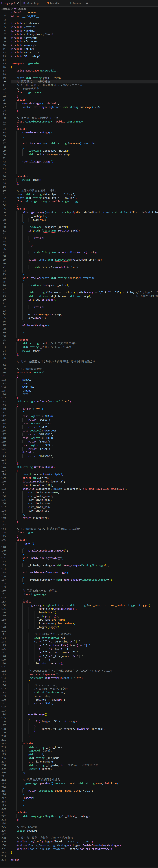Click line number 100 in the gutter
158x868 pixels.
(4, 372)
